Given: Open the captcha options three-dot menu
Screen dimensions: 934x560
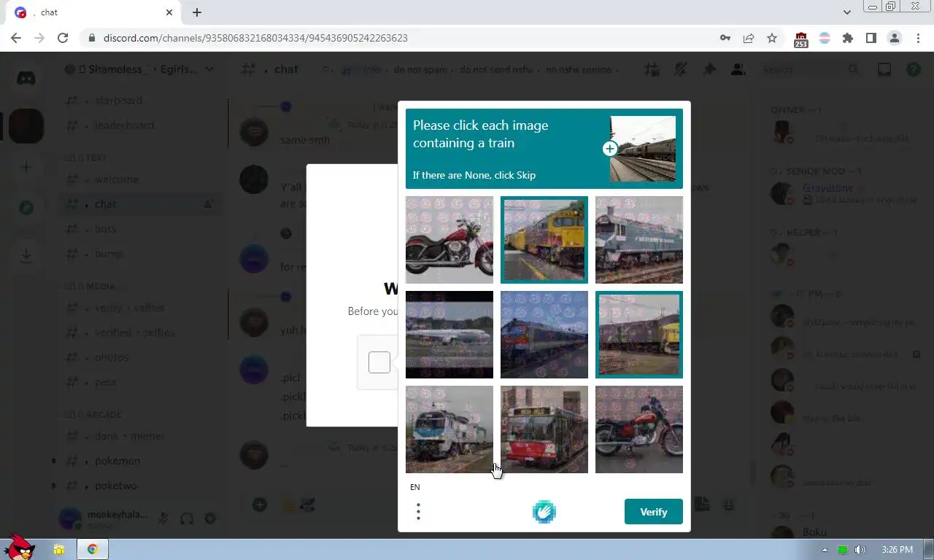Looking at the screenshot, I should pyautogui.click(x=418, y=512).
